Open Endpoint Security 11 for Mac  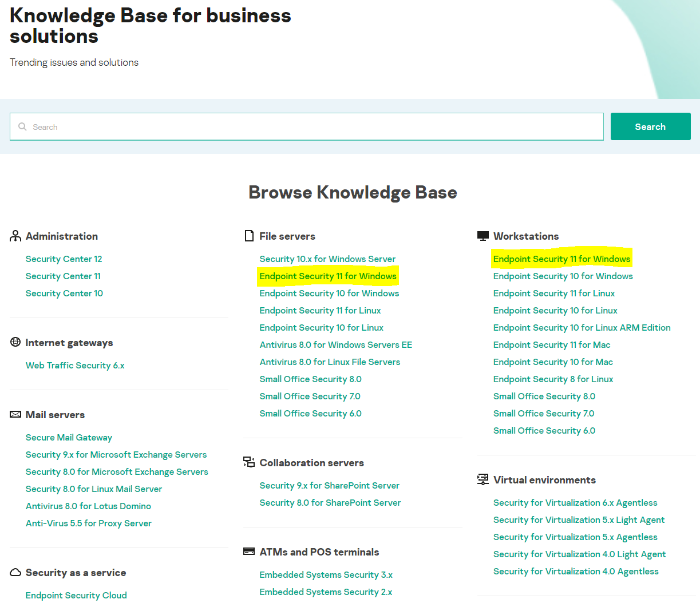pyautogui.click(x=552, y=345)
